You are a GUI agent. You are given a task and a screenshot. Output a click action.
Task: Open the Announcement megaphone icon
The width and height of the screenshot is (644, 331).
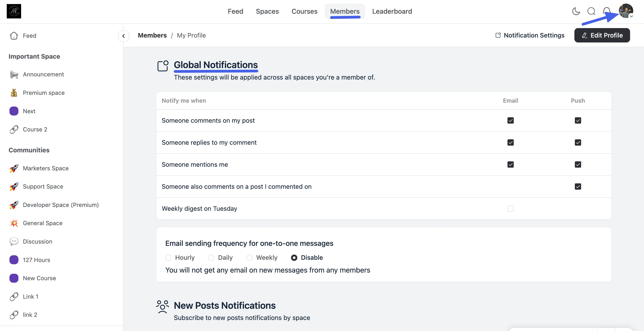(14, 74)
